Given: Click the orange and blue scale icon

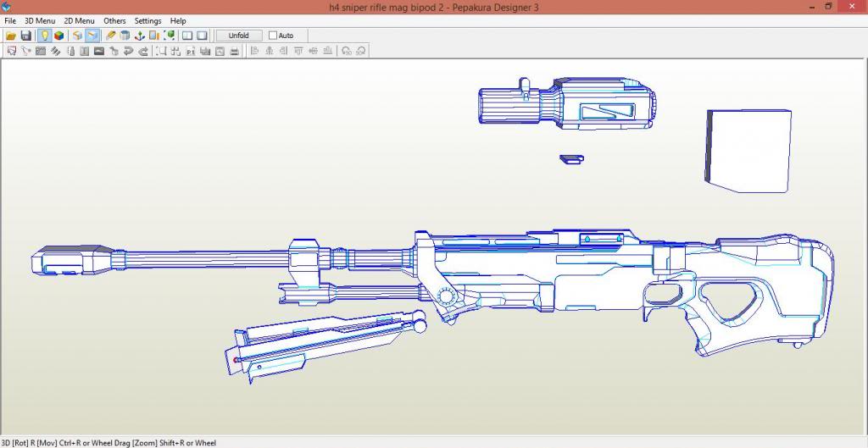Looking at the screenshot, I should click(x=154, y=36).
